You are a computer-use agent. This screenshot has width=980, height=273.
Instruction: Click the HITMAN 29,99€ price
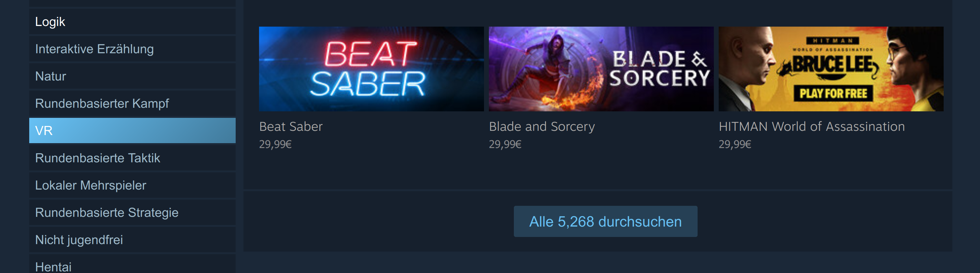point(735,144)
